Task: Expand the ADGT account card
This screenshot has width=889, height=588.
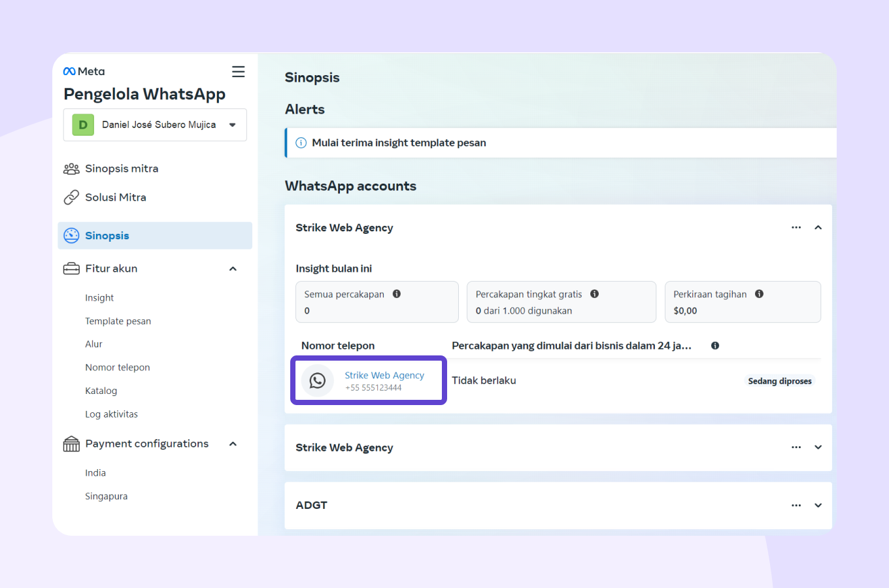Action: coord(818,506)
